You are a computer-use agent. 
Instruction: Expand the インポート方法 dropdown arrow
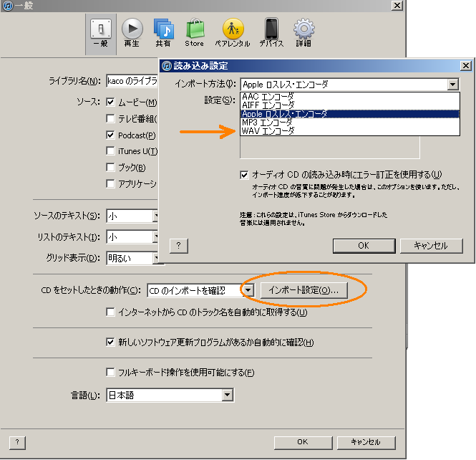(452, 85)
